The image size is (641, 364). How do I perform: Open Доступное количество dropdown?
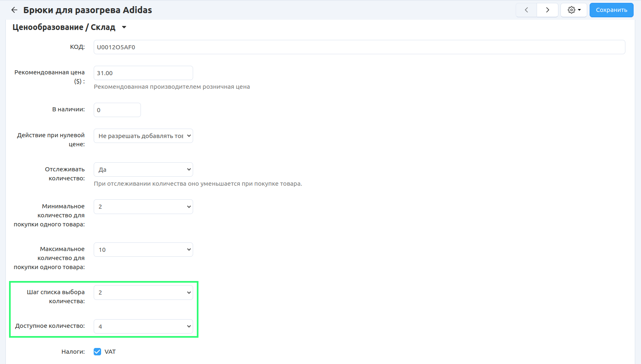click(x=143, y=327)
